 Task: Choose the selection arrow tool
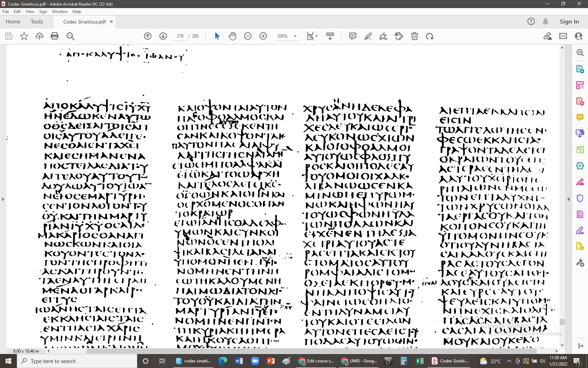pos(217,36)
